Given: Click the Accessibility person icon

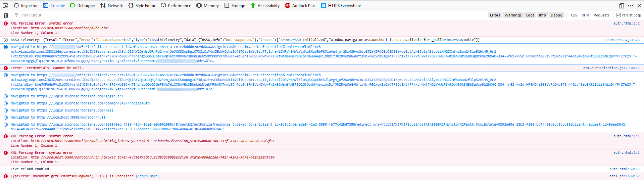Looking at the screenshot, I should click(253, 5).
